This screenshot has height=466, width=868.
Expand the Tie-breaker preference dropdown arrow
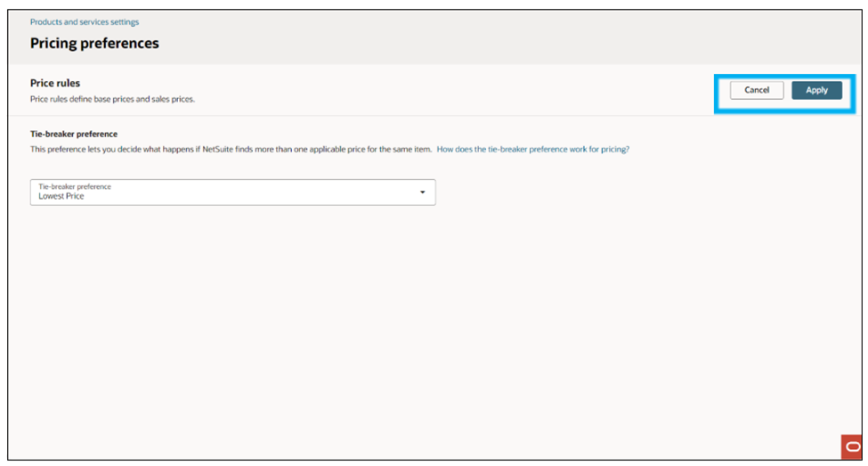click(422, 192)
